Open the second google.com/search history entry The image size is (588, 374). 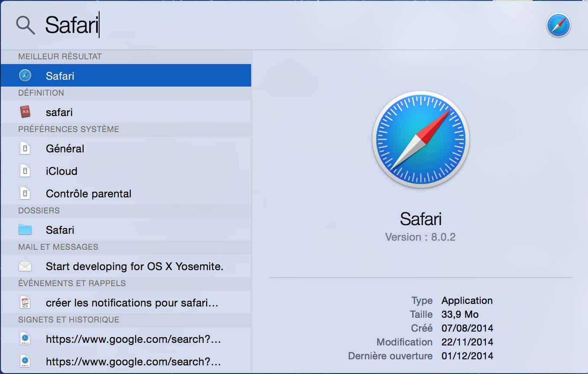[x=126, y=361]
